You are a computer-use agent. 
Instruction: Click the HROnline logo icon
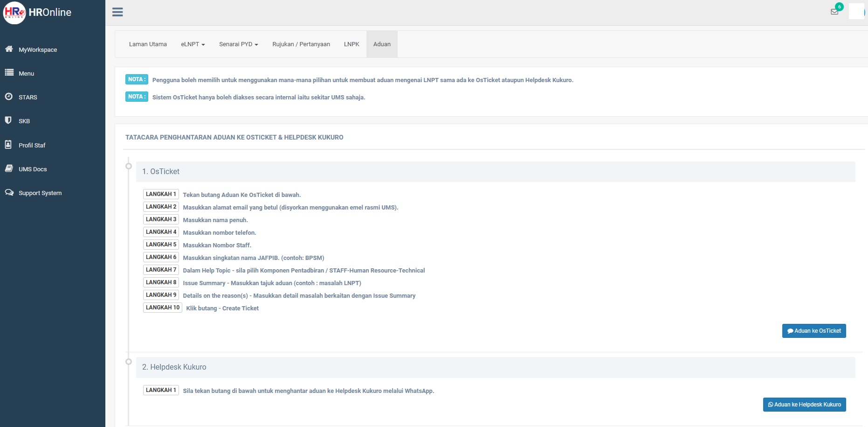(14, 13)
